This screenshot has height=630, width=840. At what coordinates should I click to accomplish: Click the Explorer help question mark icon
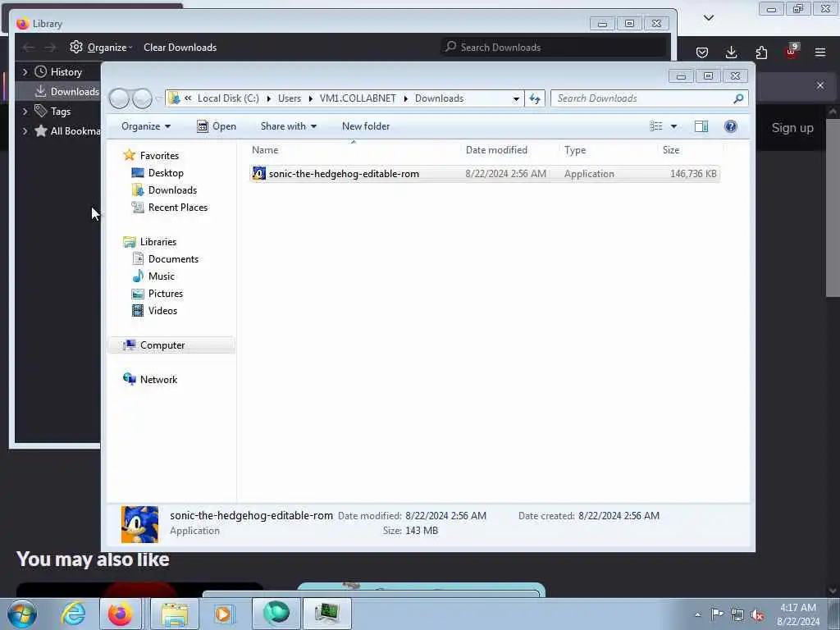pos(730,126)
